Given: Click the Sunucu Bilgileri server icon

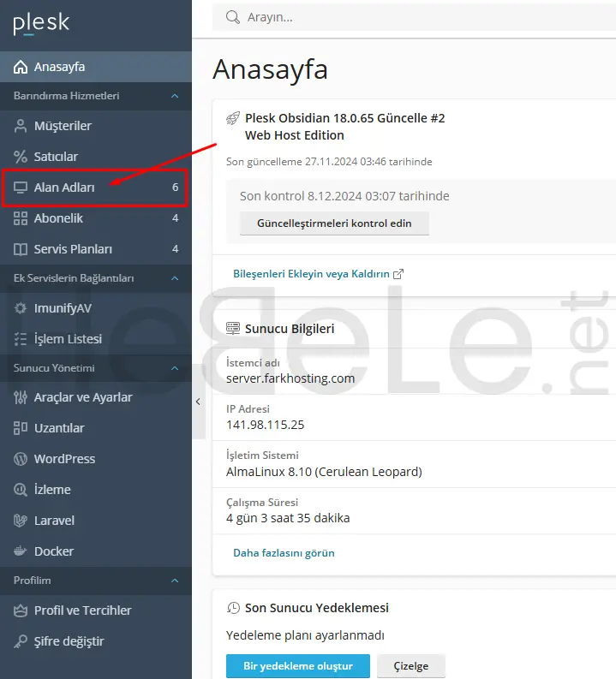Looking at the screenshot, I should tap(233, 328).
